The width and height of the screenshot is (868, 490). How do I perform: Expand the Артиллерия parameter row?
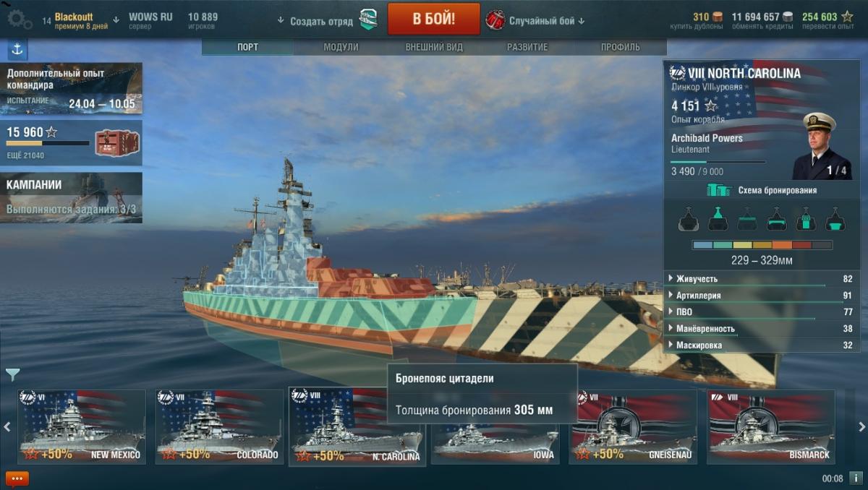pos(762,296)
